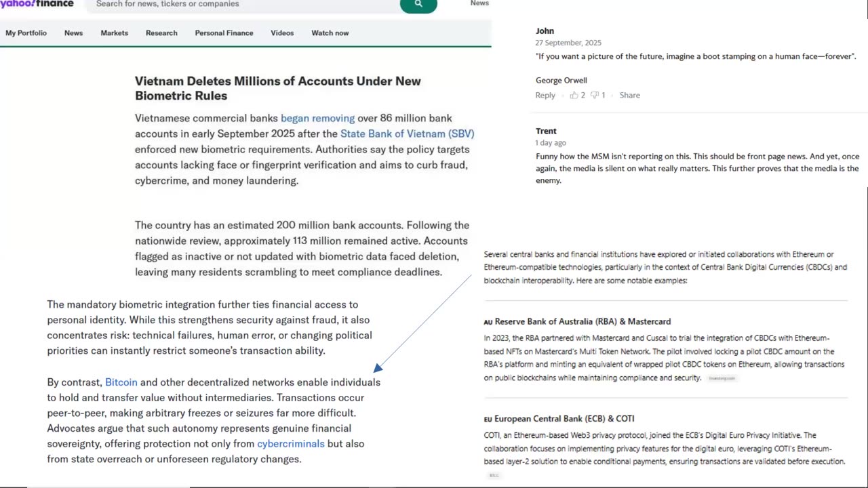Click the '27 September, 2025' comment date
The height and width of the screenshot is (488, 868).
point(568,43)
